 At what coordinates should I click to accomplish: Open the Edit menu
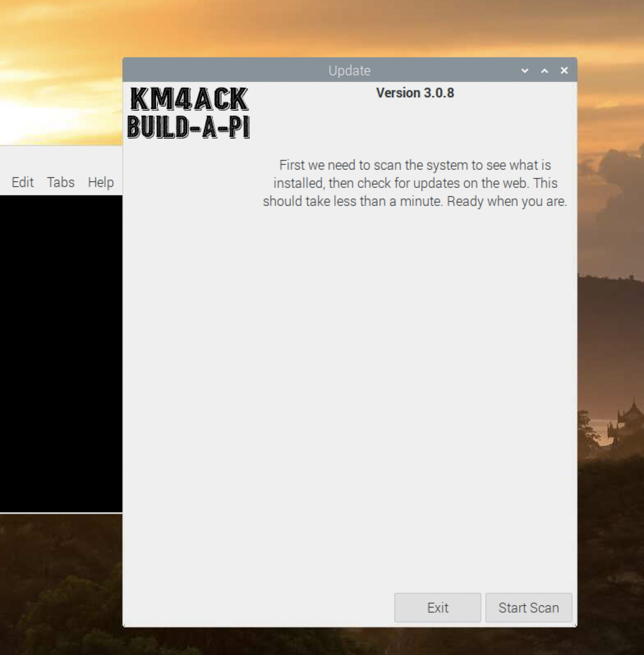pos(22,182)
